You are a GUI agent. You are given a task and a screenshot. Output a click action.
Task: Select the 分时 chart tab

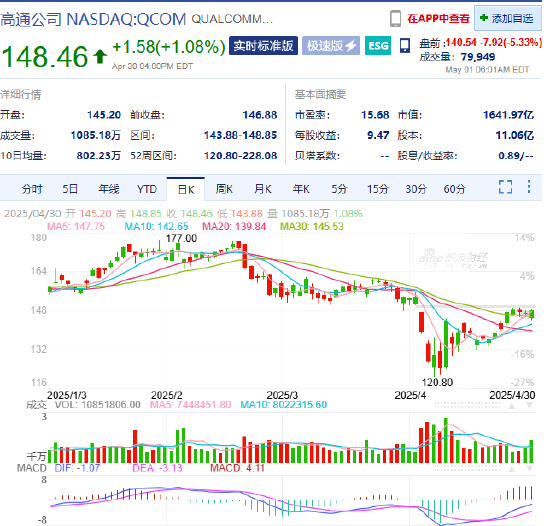pyautogui.click(x=32, y=189)
